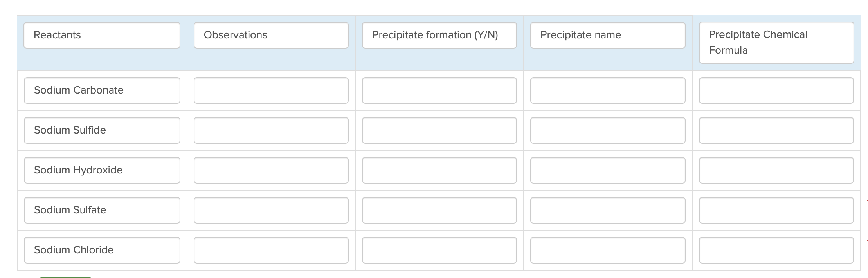Image resolution: width=868 pixels, height=278 pixels.
Task: Click Precipitate formation field for Sodium Sulfate
Action: [x=439, y=210]
